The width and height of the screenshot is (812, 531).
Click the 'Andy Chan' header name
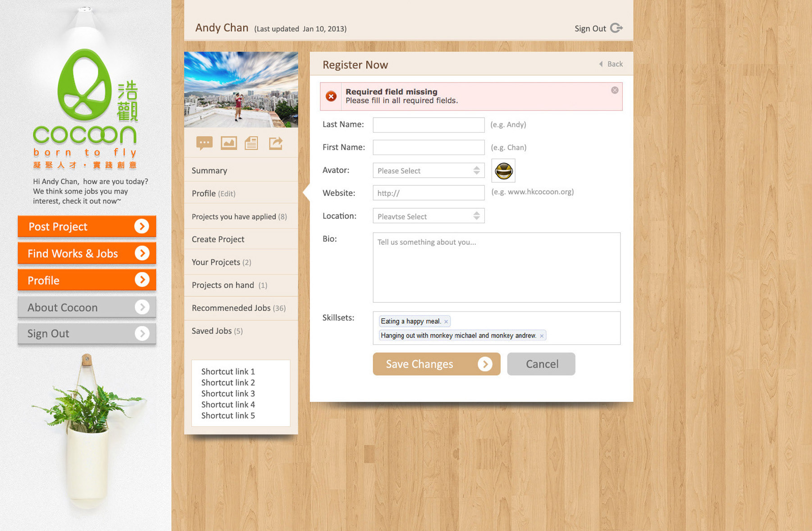click(222, 27)
